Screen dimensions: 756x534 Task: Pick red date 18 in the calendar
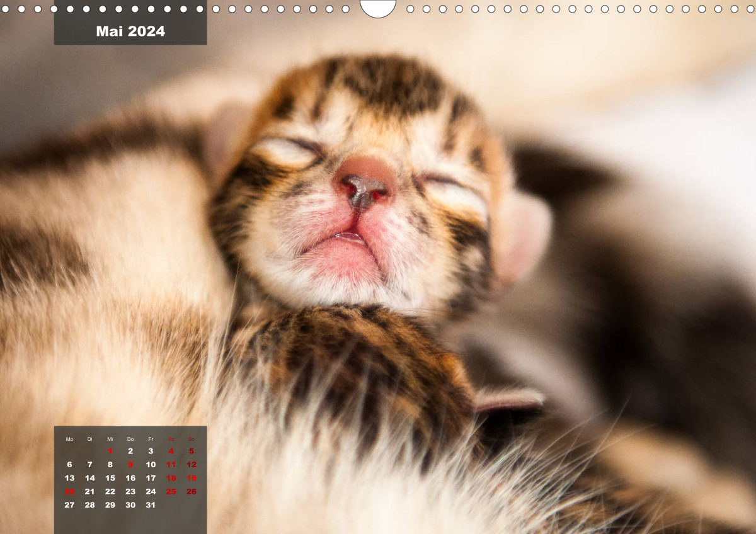(x=171, y=478)
